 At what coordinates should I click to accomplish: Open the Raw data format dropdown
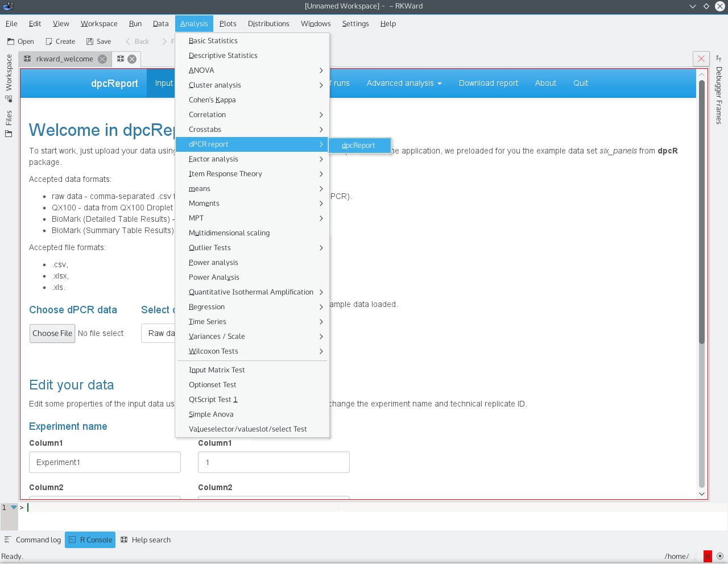159,333
